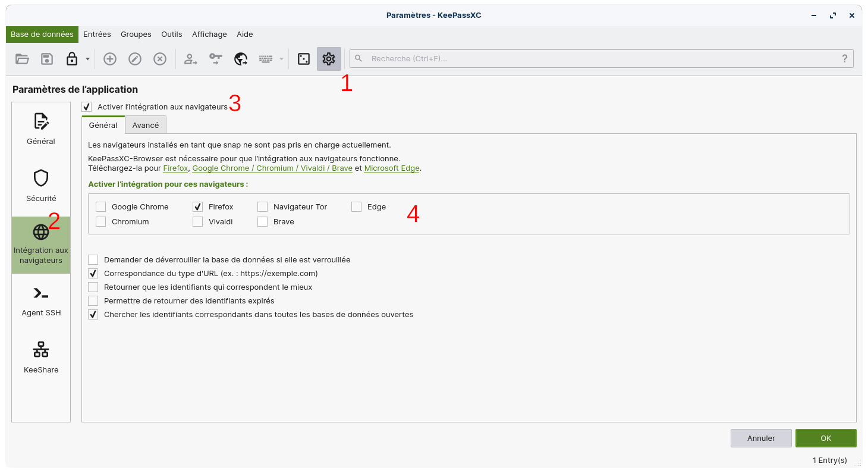The height and width of the screenshot is (473, 868).
Task: Open the Outils menu
Action: (x=172, y=35)
